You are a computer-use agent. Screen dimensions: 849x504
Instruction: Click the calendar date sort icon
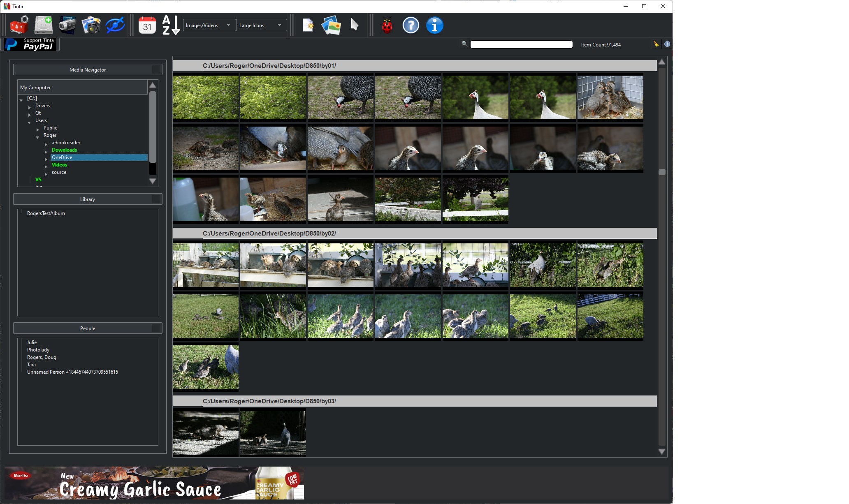pyautogui.click(x=147, y=25)
